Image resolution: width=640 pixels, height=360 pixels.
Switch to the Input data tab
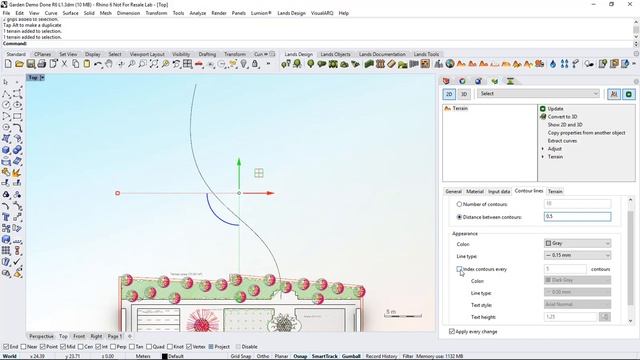[499, 191]
